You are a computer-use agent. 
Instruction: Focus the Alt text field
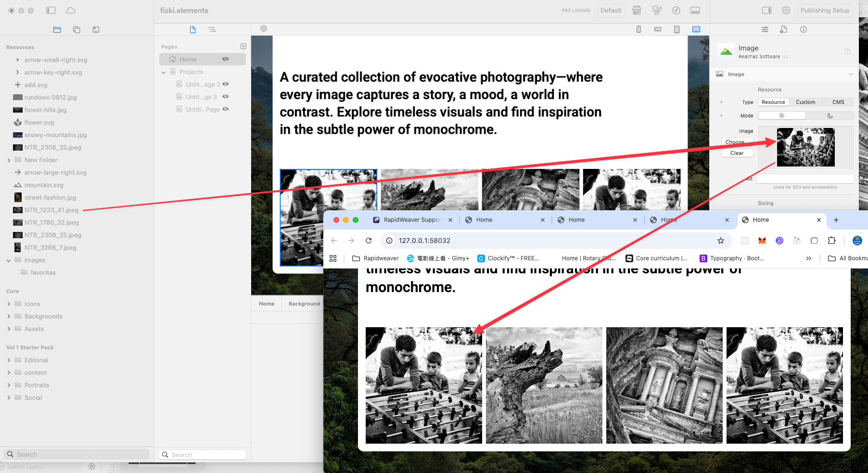coord(805,179)
